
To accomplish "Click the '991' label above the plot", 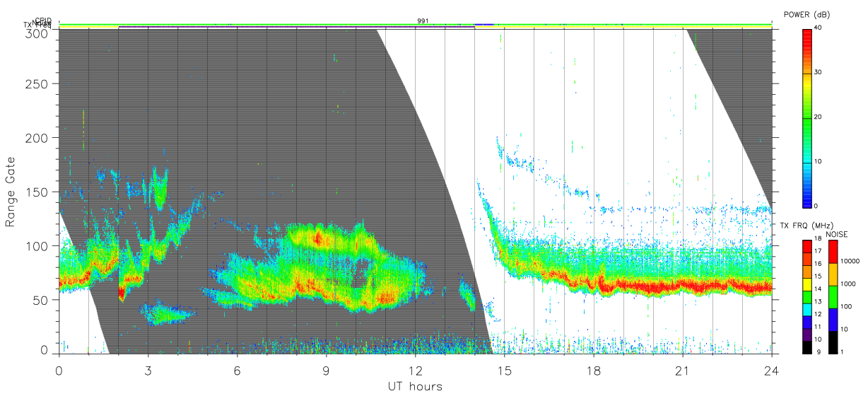I will [x=423, y=21].
